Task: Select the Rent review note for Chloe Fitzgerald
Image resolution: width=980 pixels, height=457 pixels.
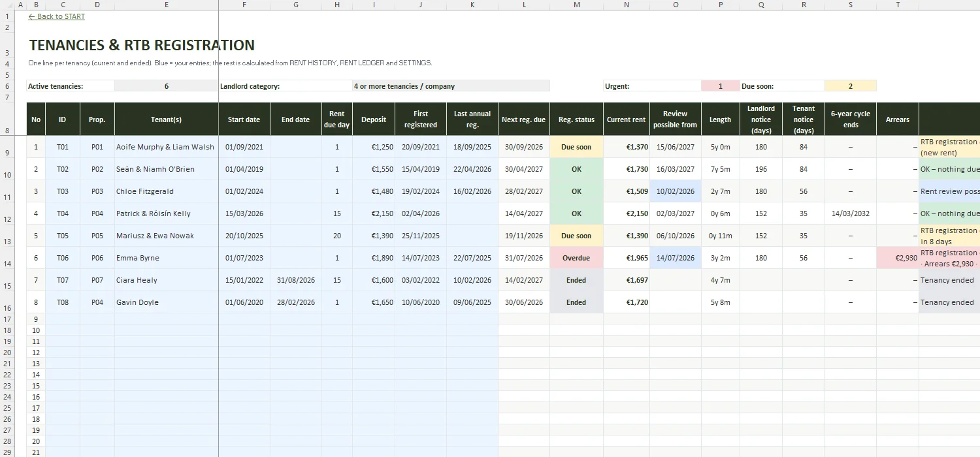Action: (x=949, y=191)
